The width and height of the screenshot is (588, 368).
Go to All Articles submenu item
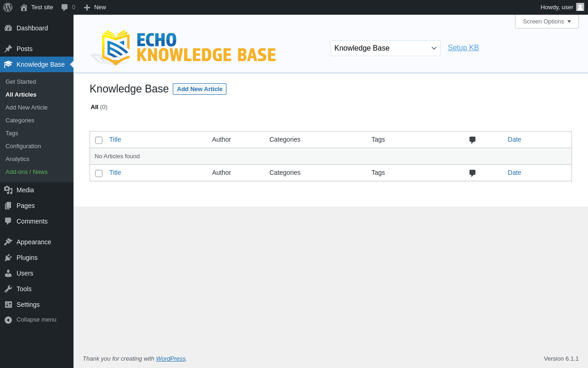tap(21, 95)
